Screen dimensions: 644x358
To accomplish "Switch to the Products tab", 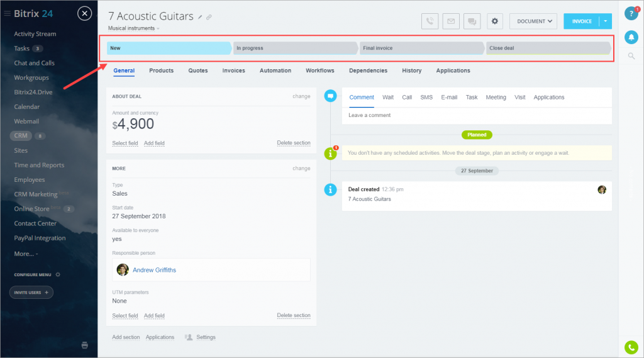I will (x=162, y=70).
